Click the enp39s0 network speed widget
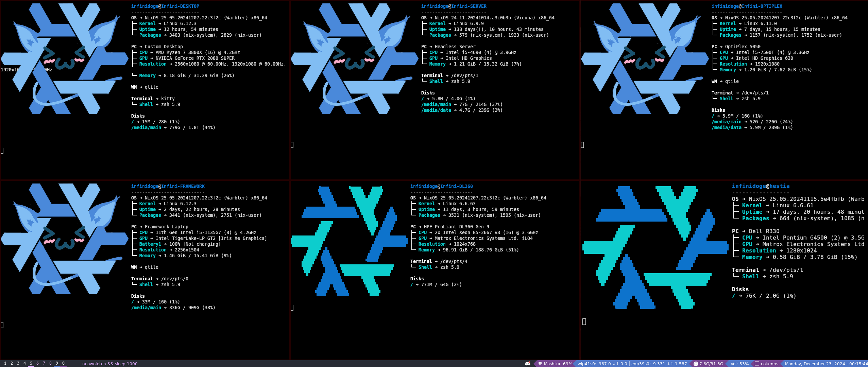Viewport: 868px width, 367px height. (659, 364)
